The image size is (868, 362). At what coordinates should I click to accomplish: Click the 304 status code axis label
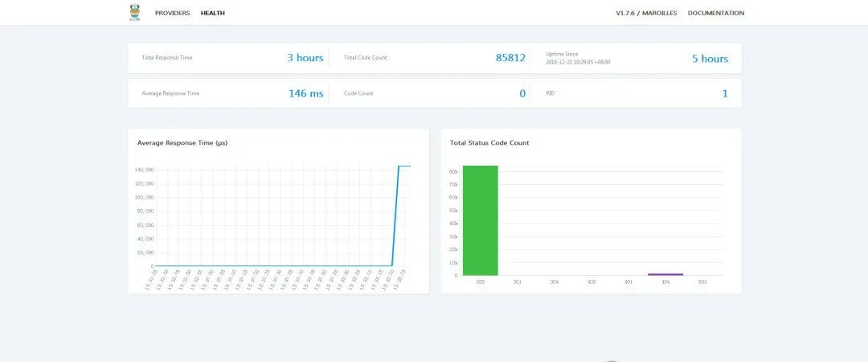(554, 282)
